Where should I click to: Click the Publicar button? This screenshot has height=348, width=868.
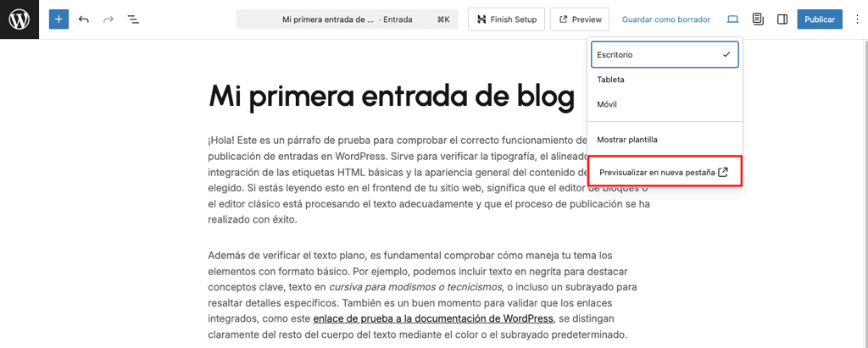820,19
